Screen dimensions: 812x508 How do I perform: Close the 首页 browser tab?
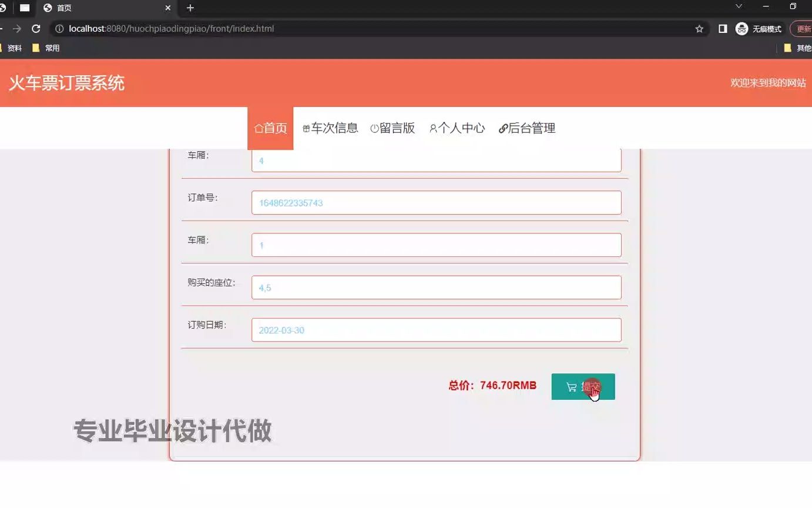pos(168,8)
